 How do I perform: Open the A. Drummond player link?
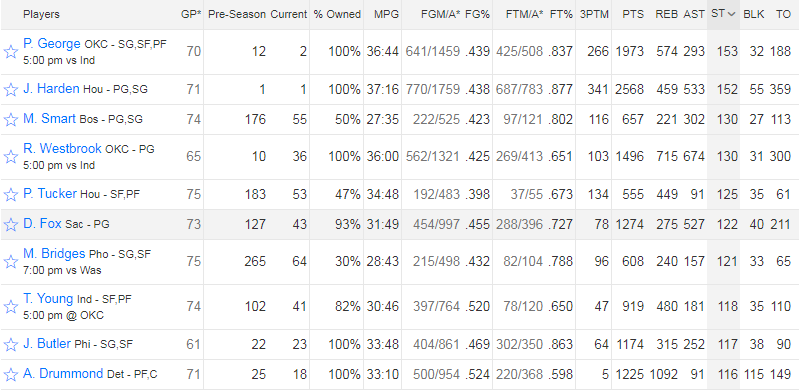tap(63, 374)
